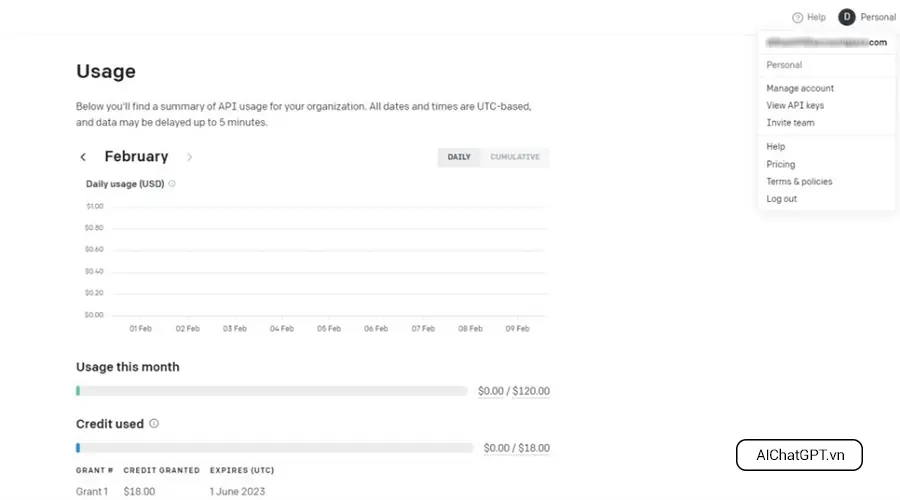Click Log out in account menu
The width and height of the screenshot is (900, 500).
pos(782,199)
